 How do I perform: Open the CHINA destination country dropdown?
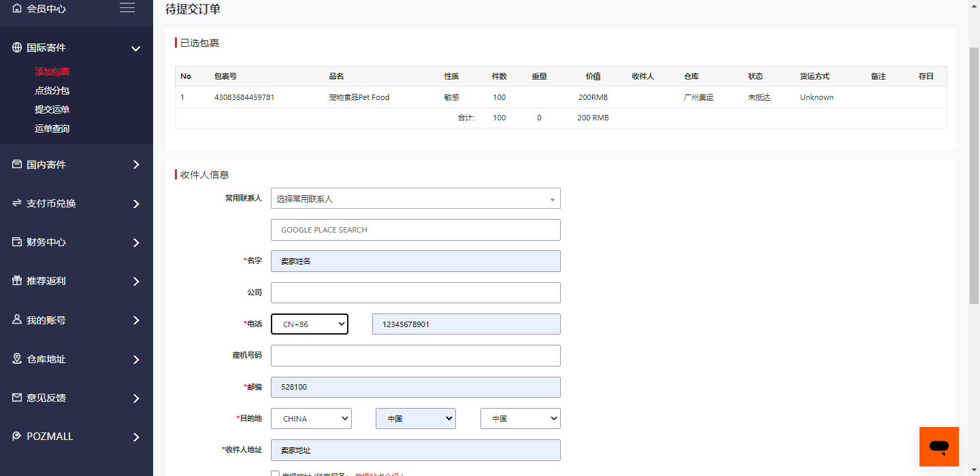pyautogui.click(x=311, y=419)
